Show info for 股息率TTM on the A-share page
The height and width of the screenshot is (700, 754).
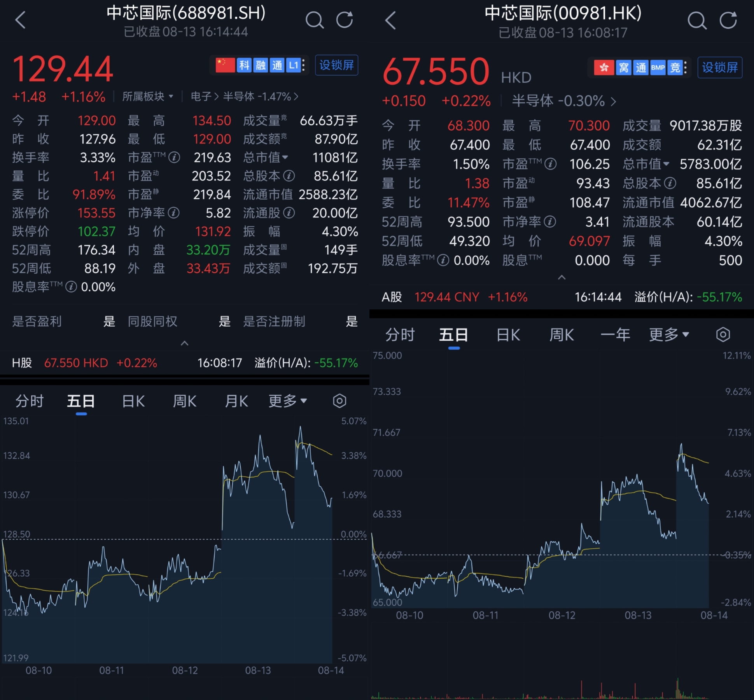coord(71,287)
